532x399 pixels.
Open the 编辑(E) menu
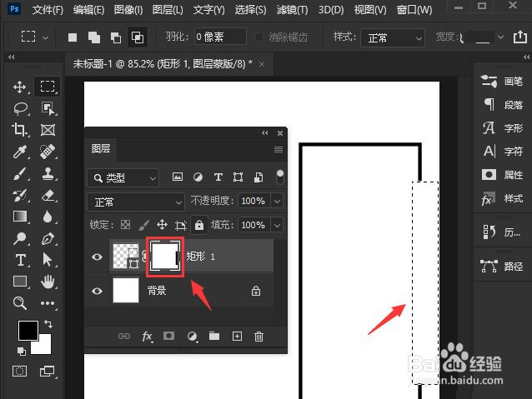tap(88, 9)
